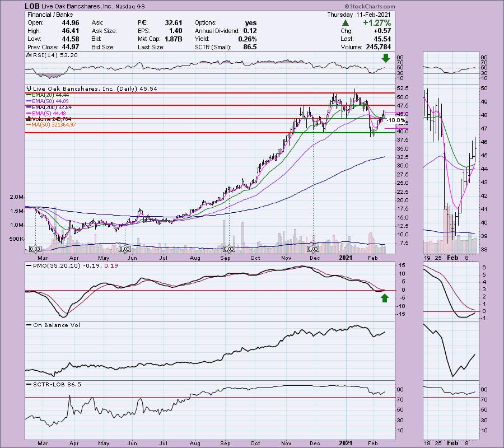Select the 0.03 dividend marker near June
This screenshot has width=504, height=448.
125,249
